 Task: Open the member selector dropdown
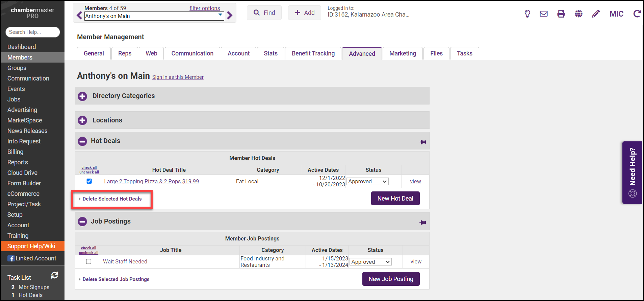pyautogui.click(x=221, y=15)
